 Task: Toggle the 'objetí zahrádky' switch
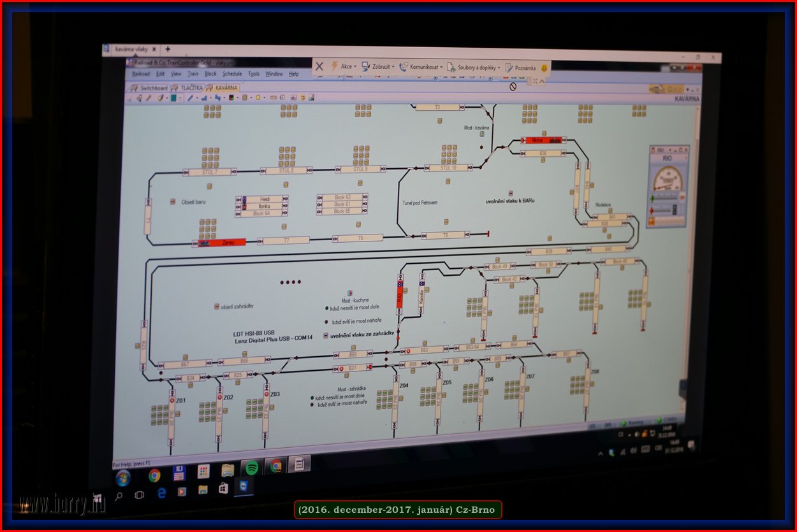(217, 306)
